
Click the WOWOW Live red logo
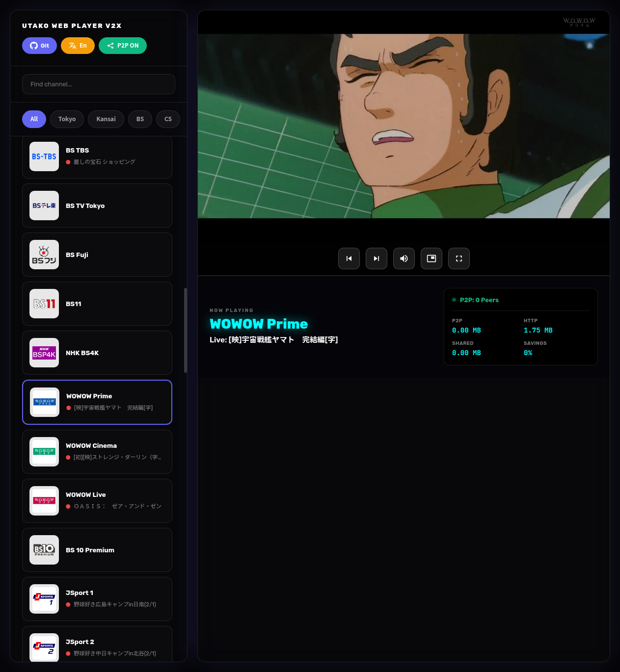point(44,501)
